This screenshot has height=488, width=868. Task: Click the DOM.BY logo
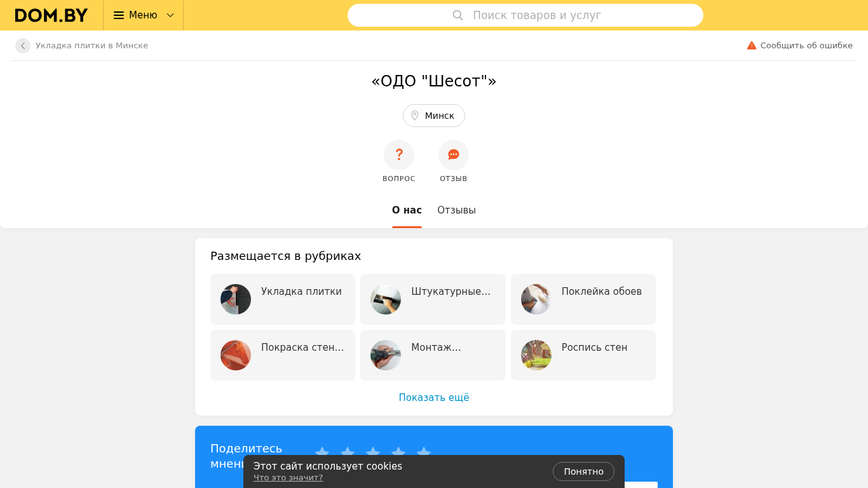click(51, 15)
